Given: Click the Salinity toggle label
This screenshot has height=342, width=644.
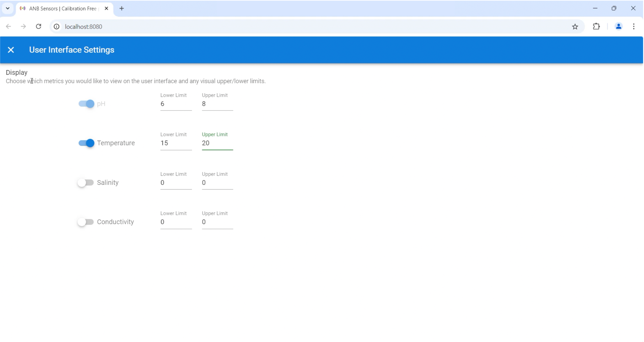Looking at the screenshot, I should pos(108,182).
